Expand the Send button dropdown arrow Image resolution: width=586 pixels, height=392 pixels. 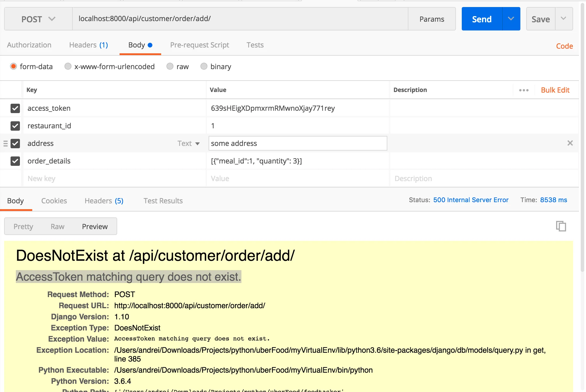511,19
